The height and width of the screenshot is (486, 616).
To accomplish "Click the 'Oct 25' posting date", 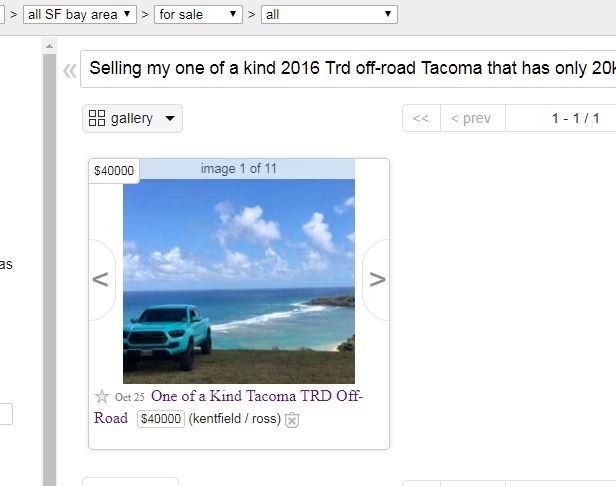I will [130, 397].
